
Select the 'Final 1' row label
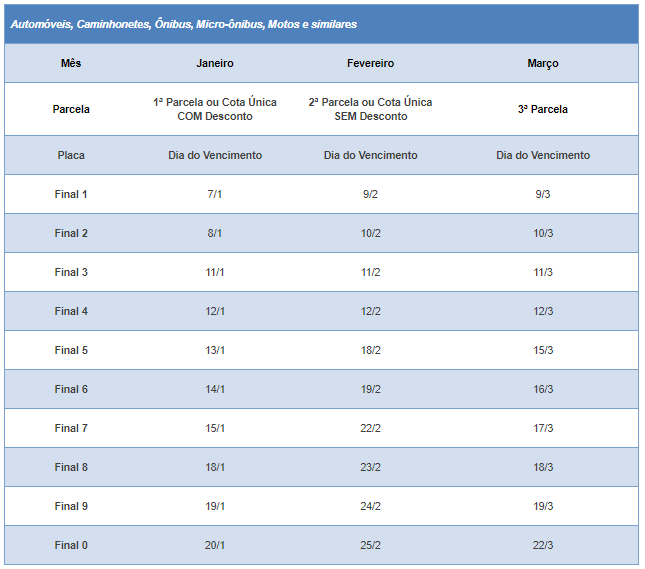pos(71,194)
